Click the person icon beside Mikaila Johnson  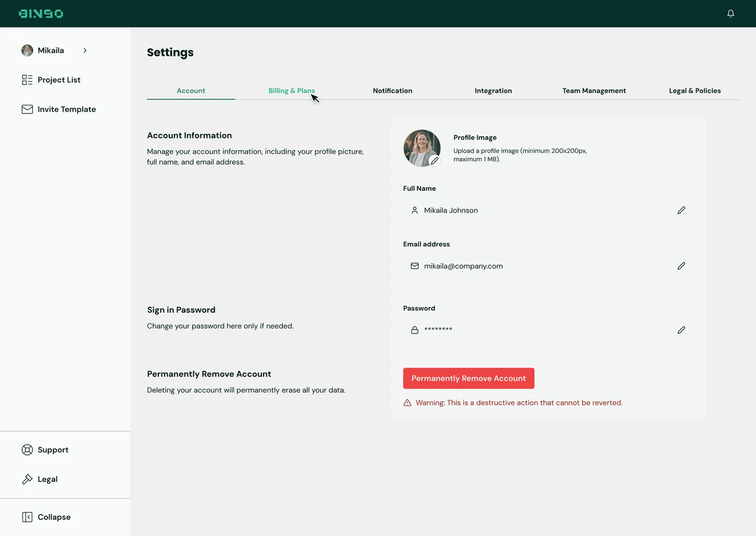pos(415,210)
